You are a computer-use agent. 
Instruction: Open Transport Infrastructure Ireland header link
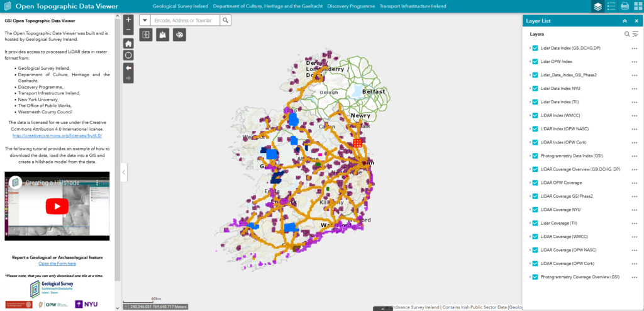point(413,6)
